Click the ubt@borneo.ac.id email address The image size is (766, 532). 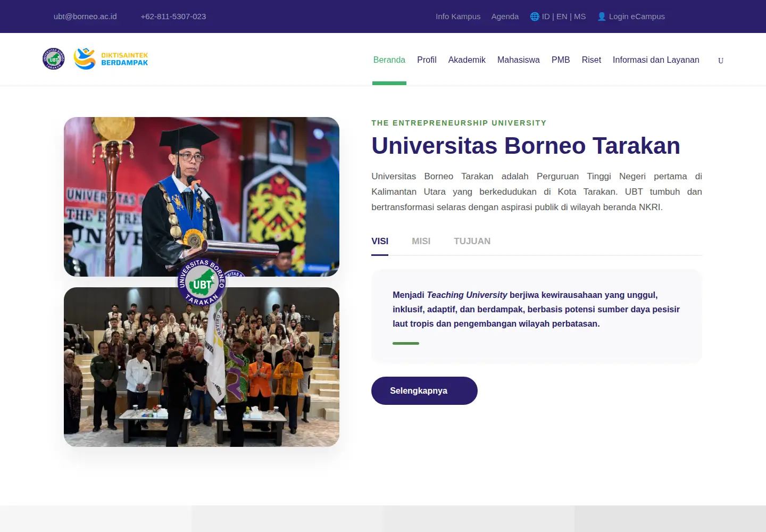(x=85, y=16)
